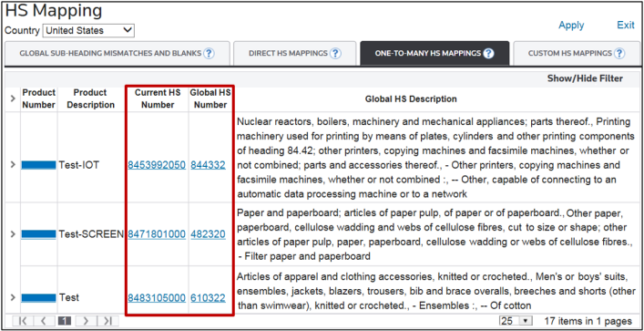Open help icon on One-to-Many HS Mappings tab
The height and width of the screenshot is (331, 644).
[488, 54]
